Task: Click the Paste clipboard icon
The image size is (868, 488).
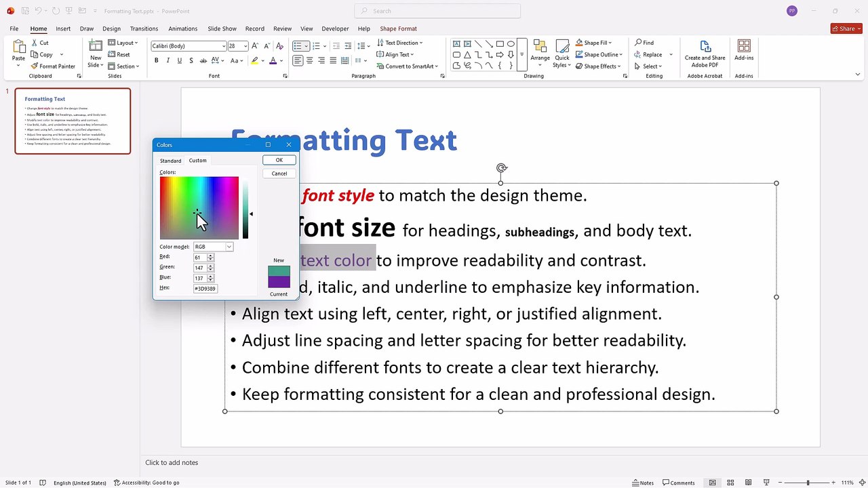Action: tap(18, 47)
